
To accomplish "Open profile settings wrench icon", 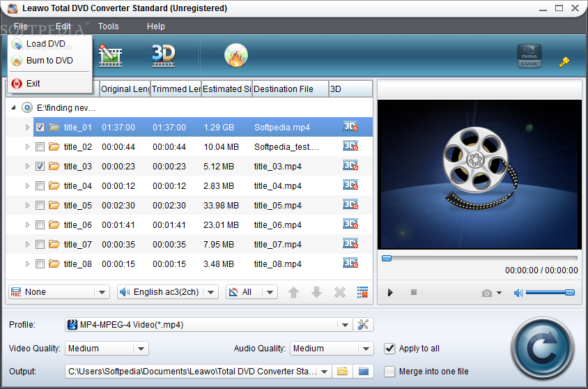I will point(363,324).
